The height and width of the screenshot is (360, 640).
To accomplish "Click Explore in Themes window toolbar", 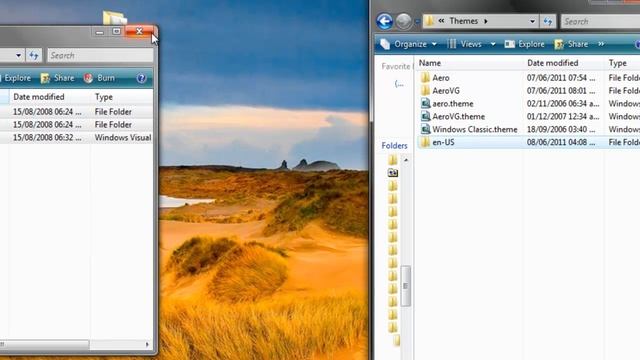I will pos(524,44).
